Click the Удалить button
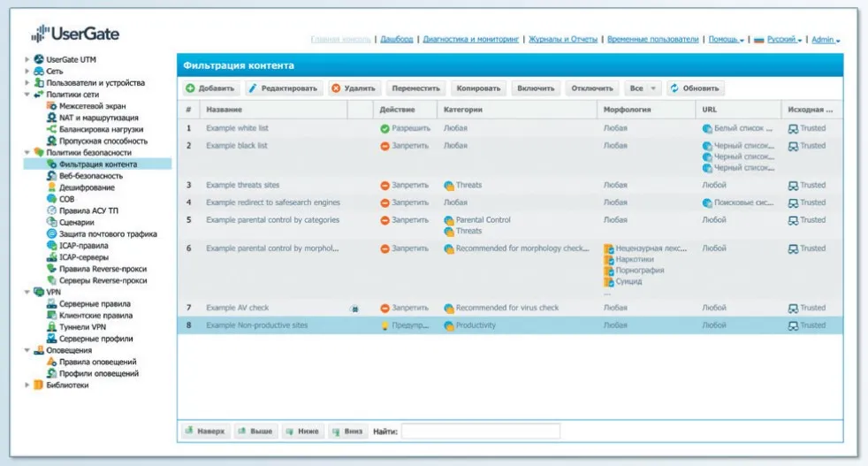The width and height of the screenshot is (868, 466). [354, 88]
